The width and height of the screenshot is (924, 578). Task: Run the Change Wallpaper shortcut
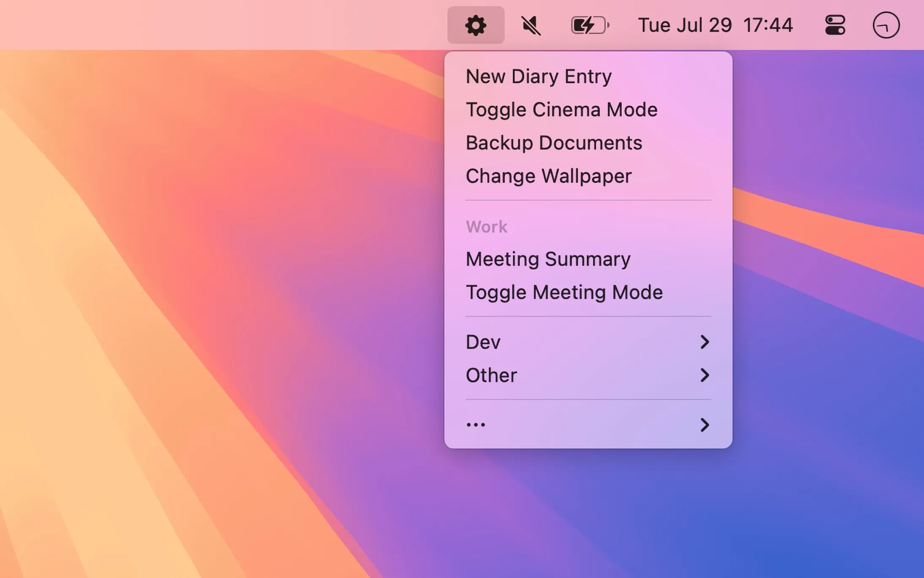point(548,176)
